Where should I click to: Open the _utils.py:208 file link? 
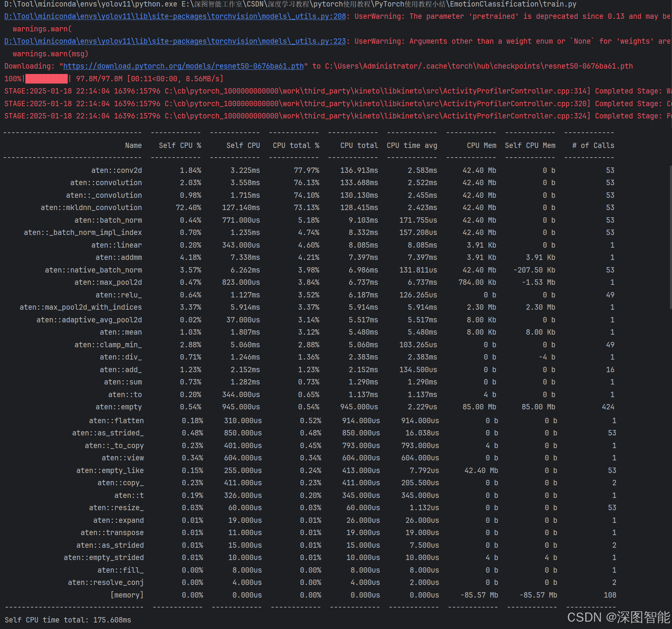tap(175, 16)
